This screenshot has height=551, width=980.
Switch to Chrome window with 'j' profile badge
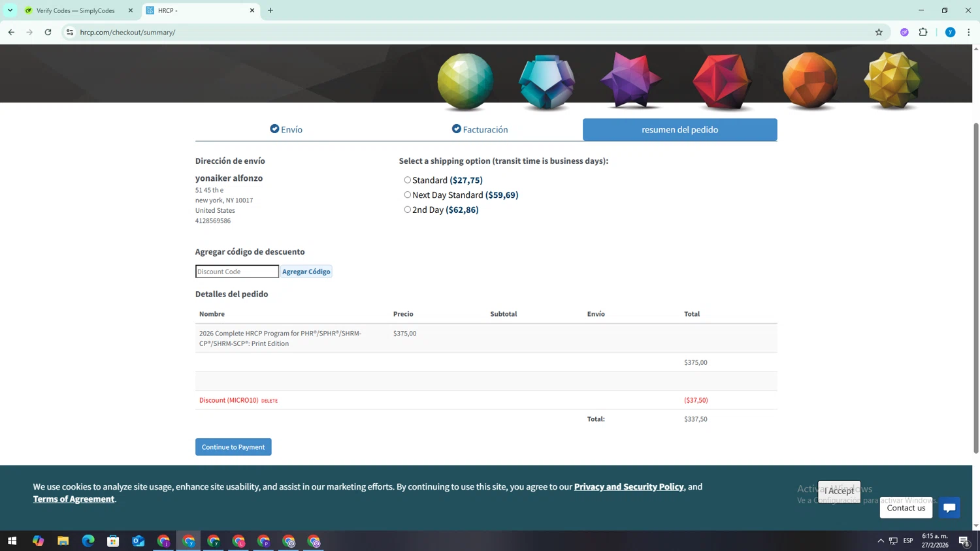point(163,541)
